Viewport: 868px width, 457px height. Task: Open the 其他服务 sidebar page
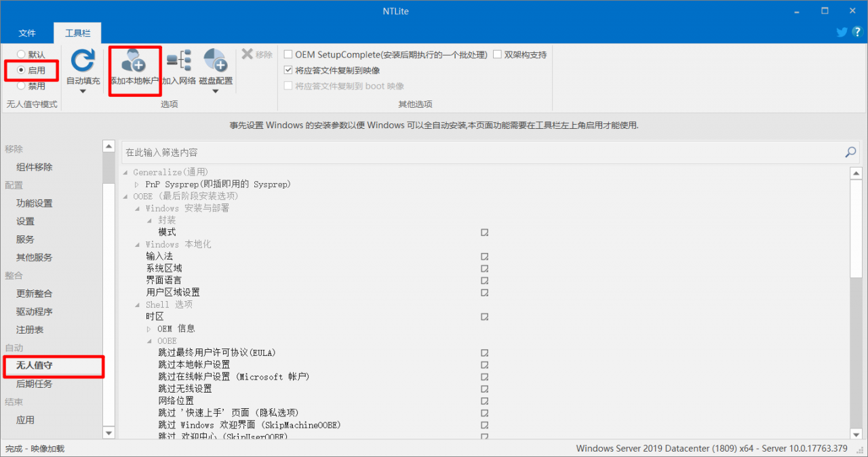tap(35, 258)
